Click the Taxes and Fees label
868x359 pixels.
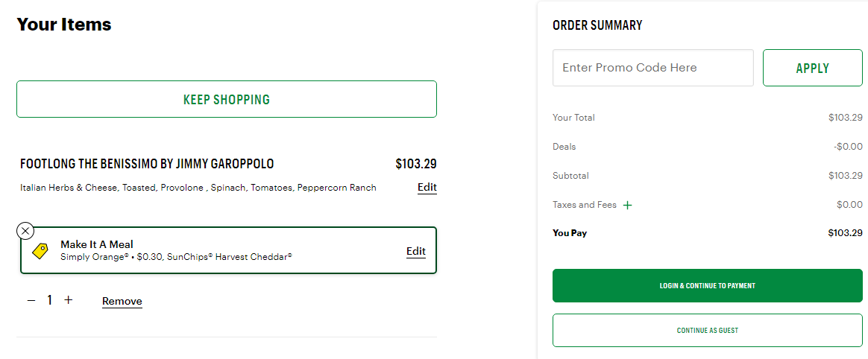pos(584,205)
